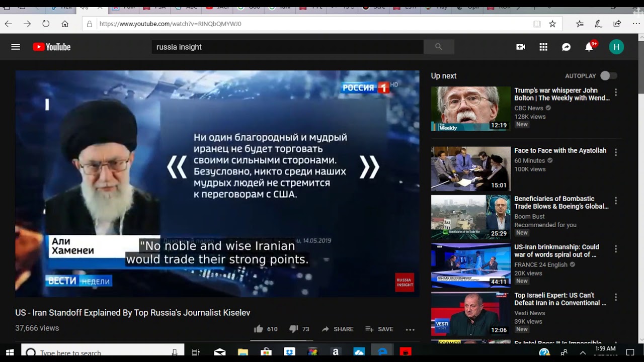
Task: Open options for Face to Face video
Action: click(616, 152)
